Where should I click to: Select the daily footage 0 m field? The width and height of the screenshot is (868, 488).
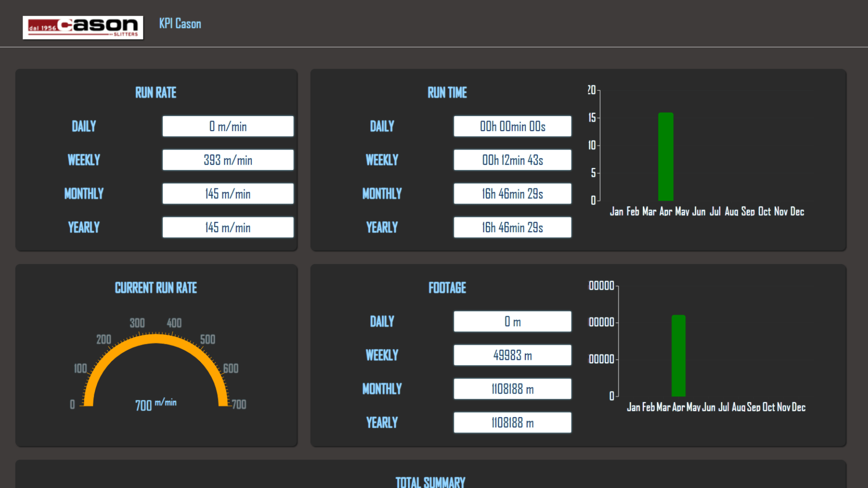(512, 321)
